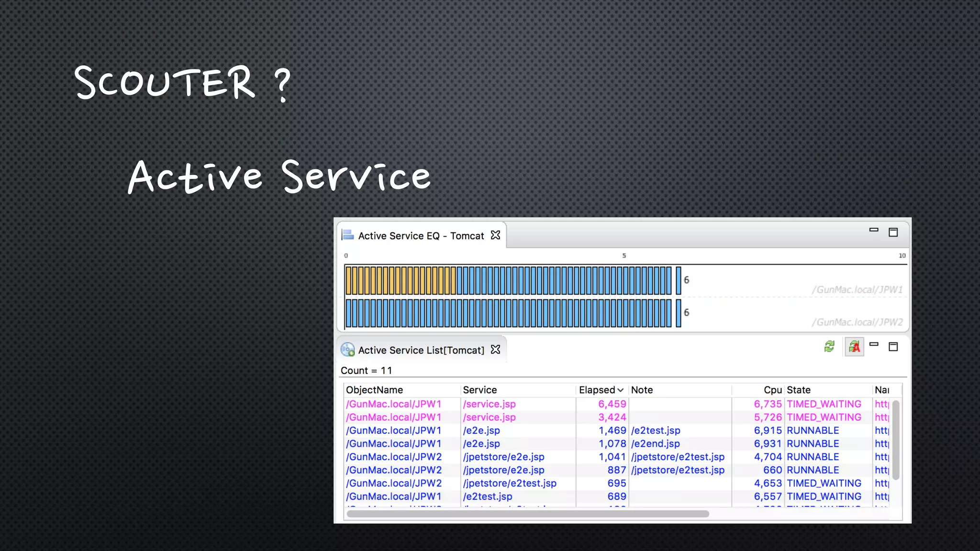
Task: Click Active Service List panel icon
Action: [348, 350]
